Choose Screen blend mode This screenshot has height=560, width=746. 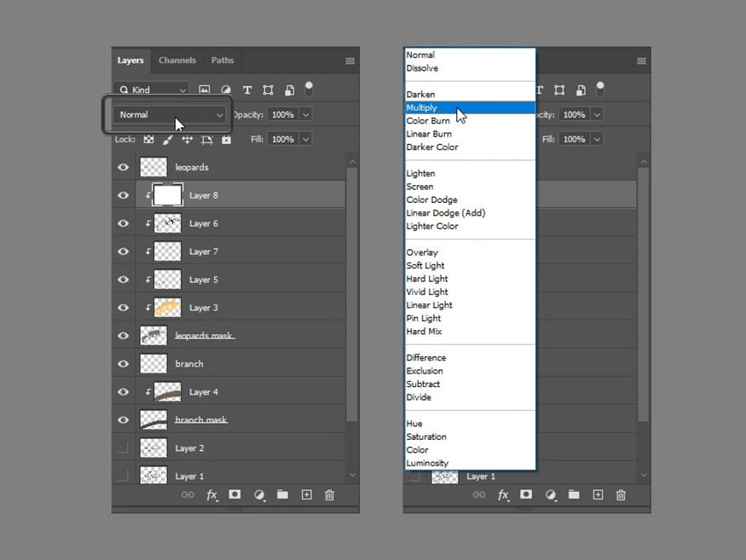[470, 187]
